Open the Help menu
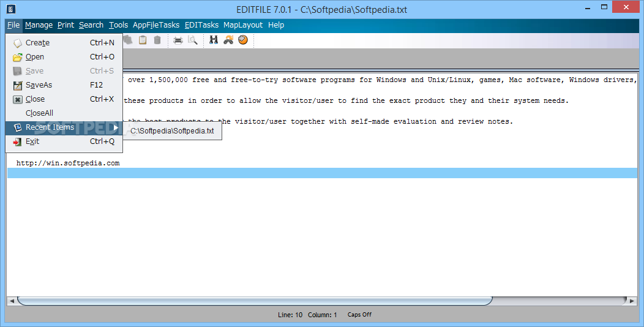 point(276,25)
